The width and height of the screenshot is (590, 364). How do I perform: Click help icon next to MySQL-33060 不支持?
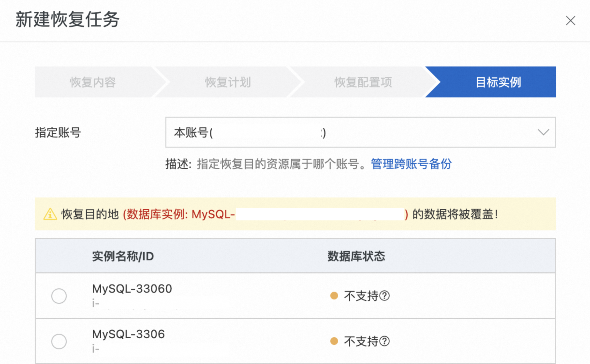pyautogui.click(x=384, y=296)
